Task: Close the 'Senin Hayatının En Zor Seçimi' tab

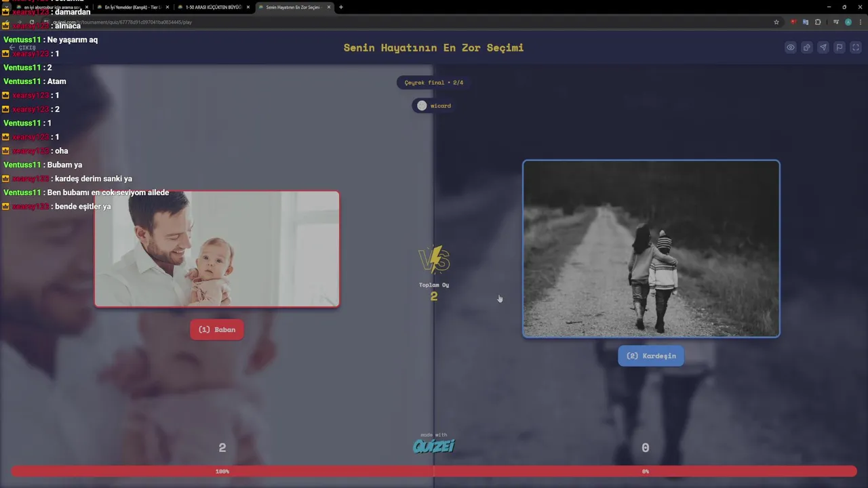Action: (328, 7)
